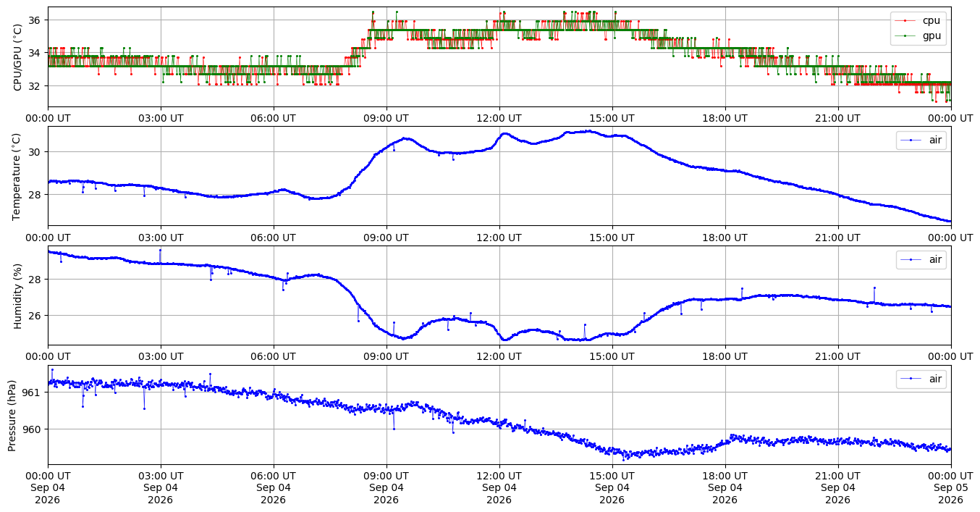Image resolution: width=980 pixels, height=512 pixels.
Task: Click the 15:00 UT Sep 04 bottom tick label
Action: 612,487
